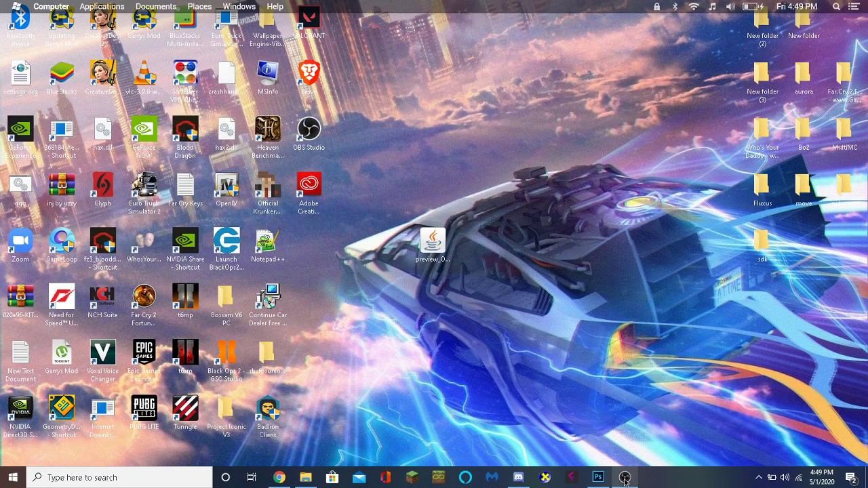
Task: Open the Voxal Voice Changer shortcut
Action: tap(102, 352)
